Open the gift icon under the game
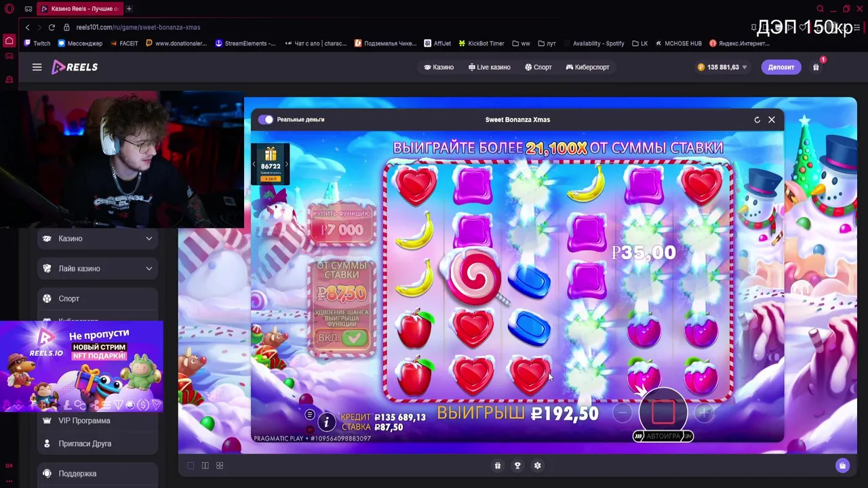Image resolution: width=868 pixels, height=488 pixels. pos(498,466)
